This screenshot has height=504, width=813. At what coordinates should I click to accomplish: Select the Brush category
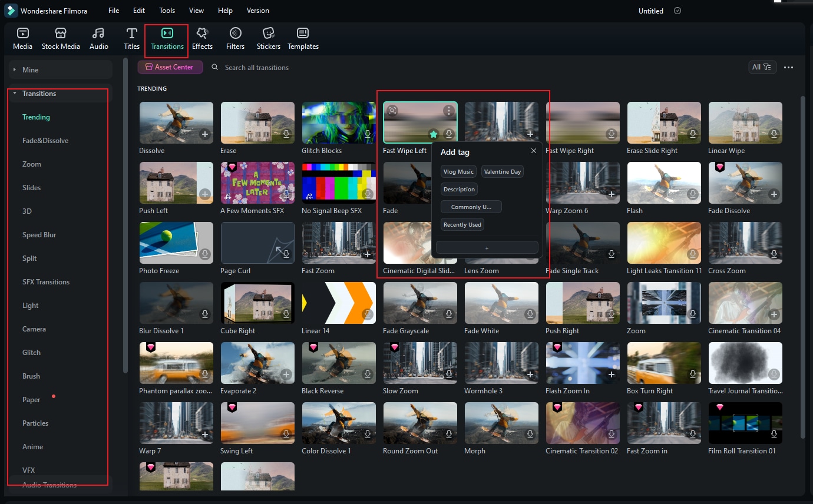click(31, 376)
